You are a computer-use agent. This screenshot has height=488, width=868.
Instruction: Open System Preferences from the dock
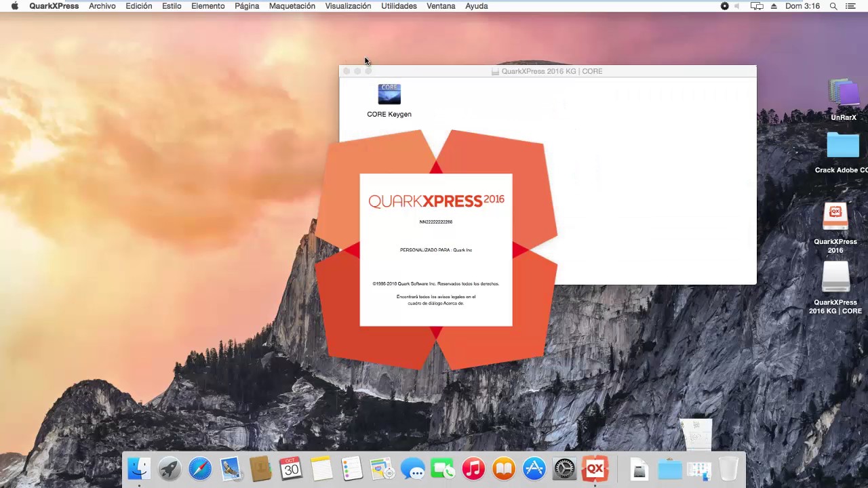click(x=564, y=468)
